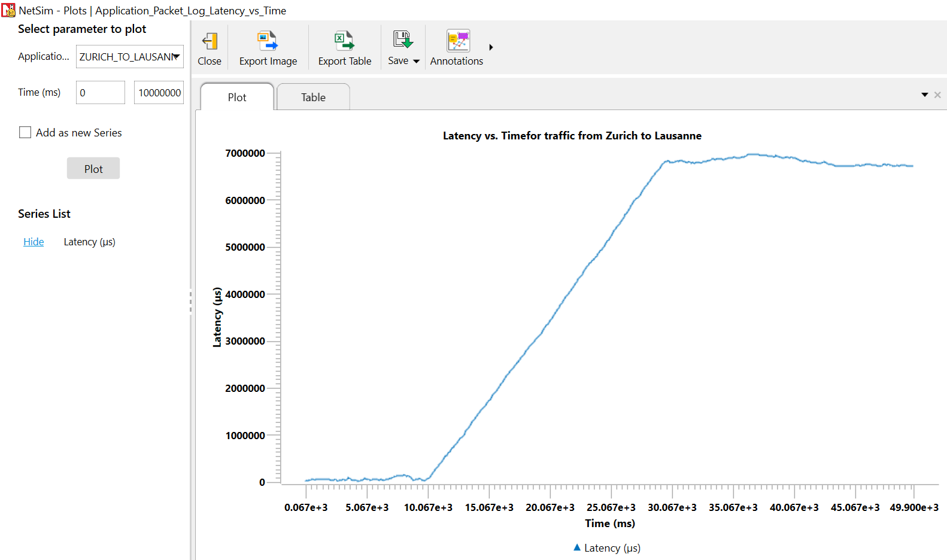Open the Save dropdown arrow
The height and width of the screenshot is (560, 947).
click(417, 61)
